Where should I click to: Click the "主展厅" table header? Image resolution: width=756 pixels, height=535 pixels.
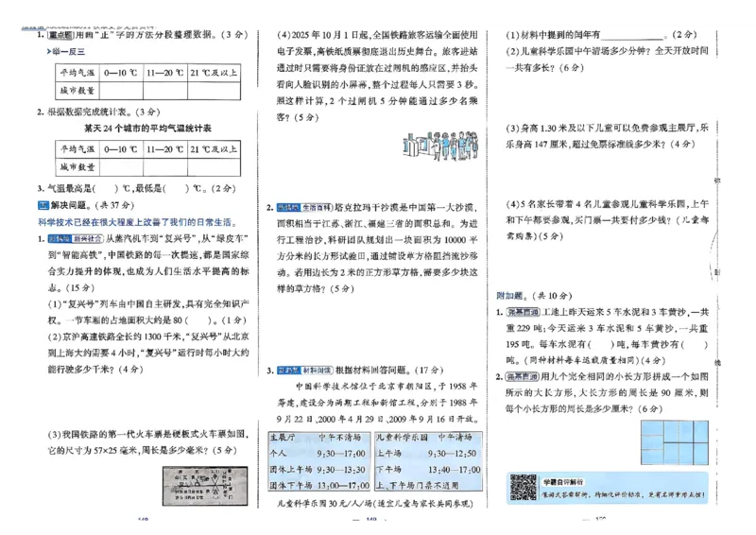pos(283,437)
